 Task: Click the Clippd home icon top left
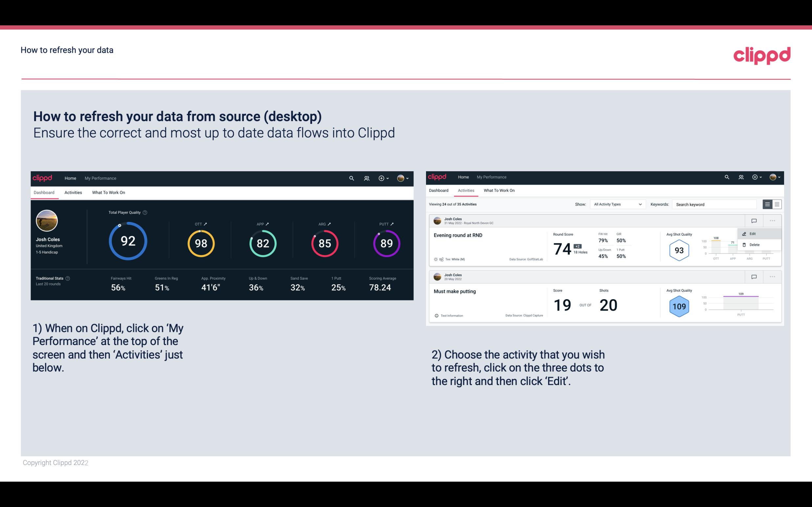pos(43,178)
